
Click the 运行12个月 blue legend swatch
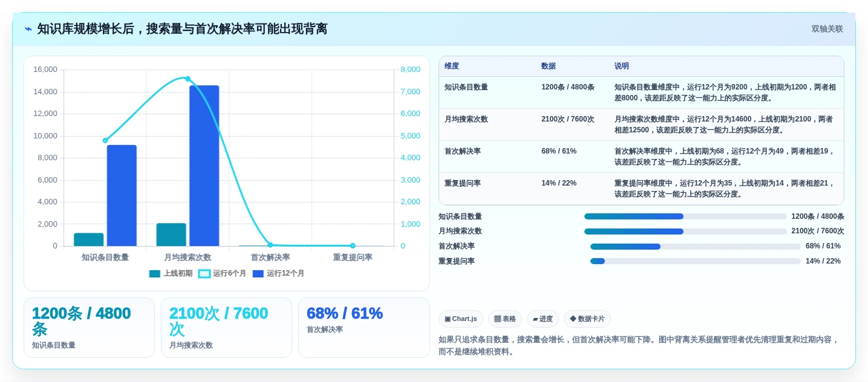pos(258,274)
